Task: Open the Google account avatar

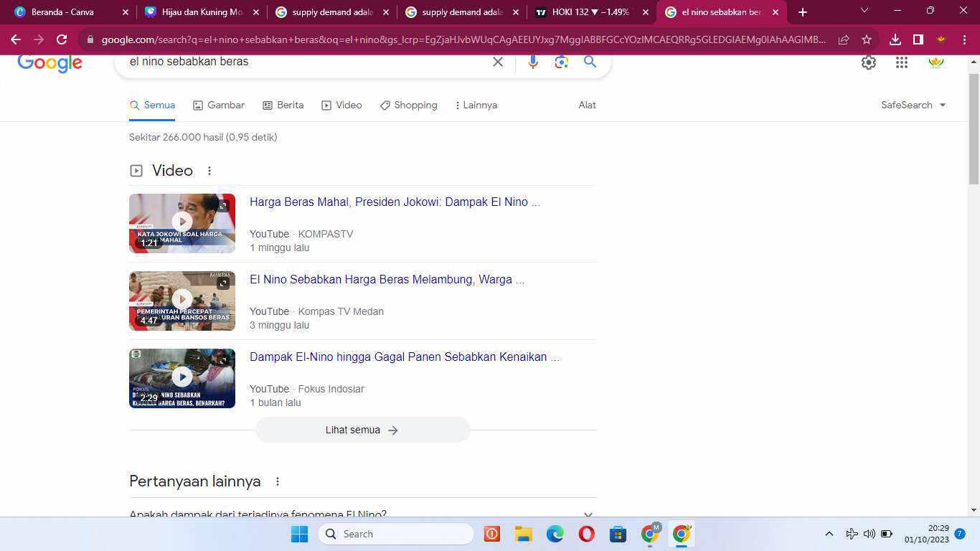Action: [x=936, y=62]
